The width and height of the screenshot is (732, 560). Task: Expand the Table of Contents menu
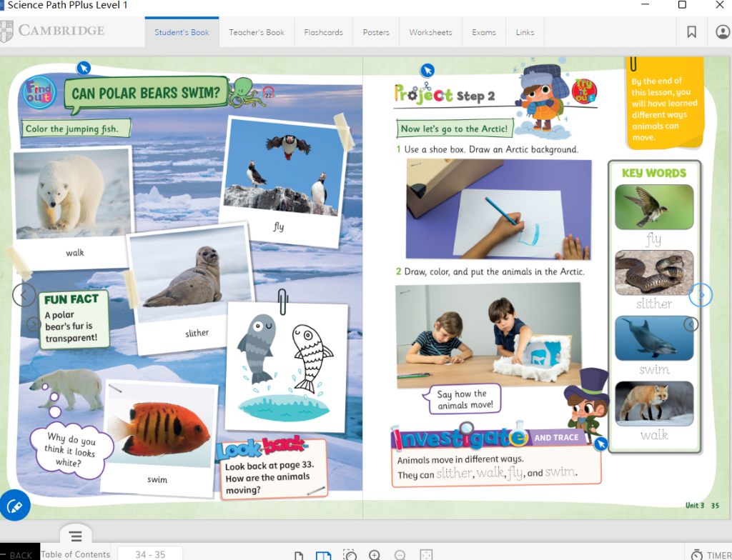click(76, 536)
